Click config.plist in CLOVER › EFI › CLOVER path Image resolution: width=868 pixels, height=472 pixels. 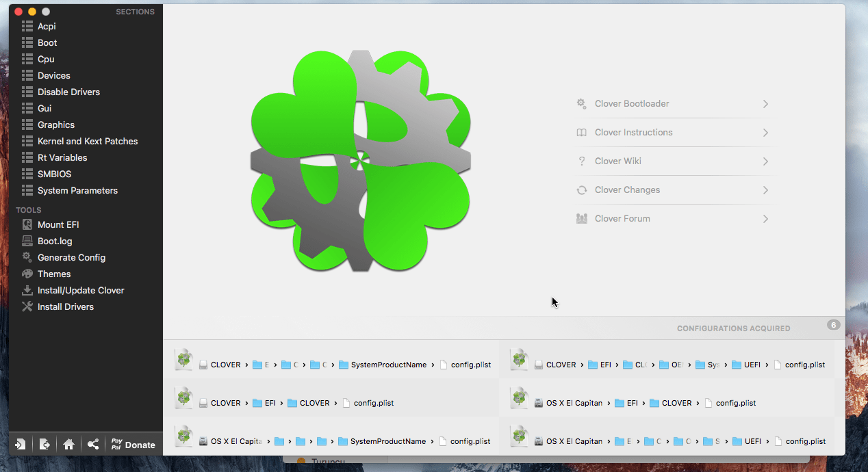click(368, 403)
